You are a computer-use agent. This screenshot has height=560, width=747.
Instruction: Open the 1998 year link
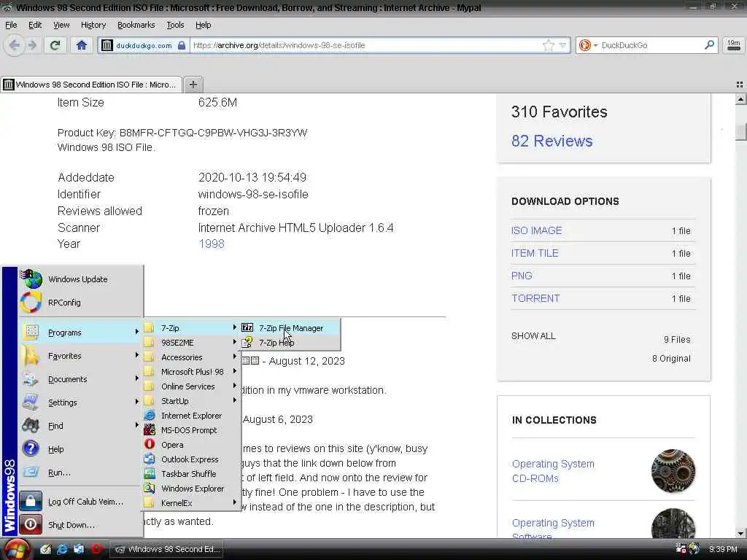211,244
